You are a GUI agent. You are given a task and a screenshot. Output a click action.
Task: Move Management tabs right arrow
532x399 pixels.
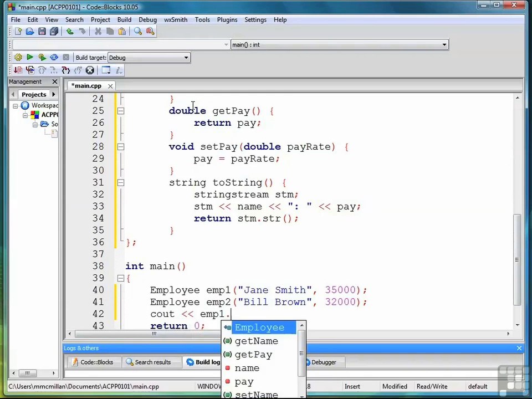(54, 94)
